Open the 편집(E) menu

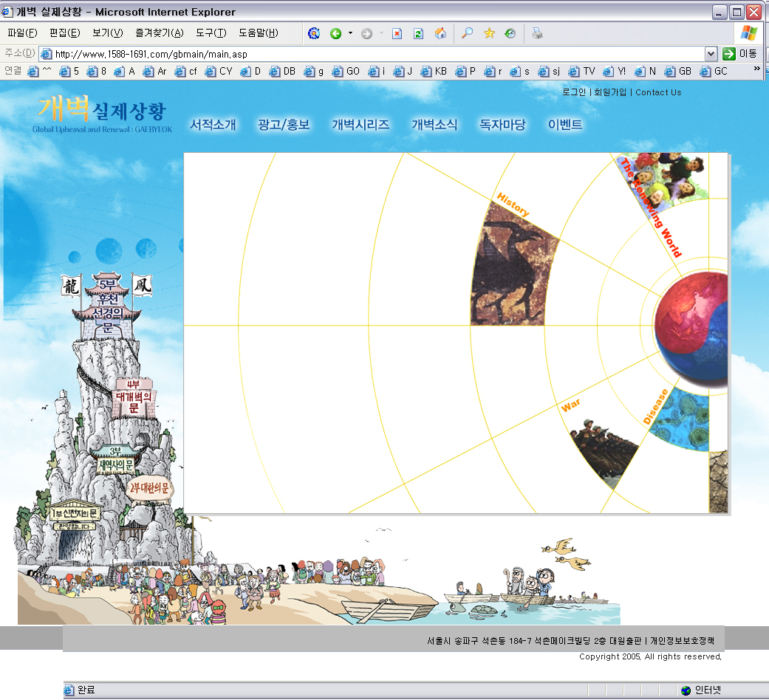coord(65,32)
